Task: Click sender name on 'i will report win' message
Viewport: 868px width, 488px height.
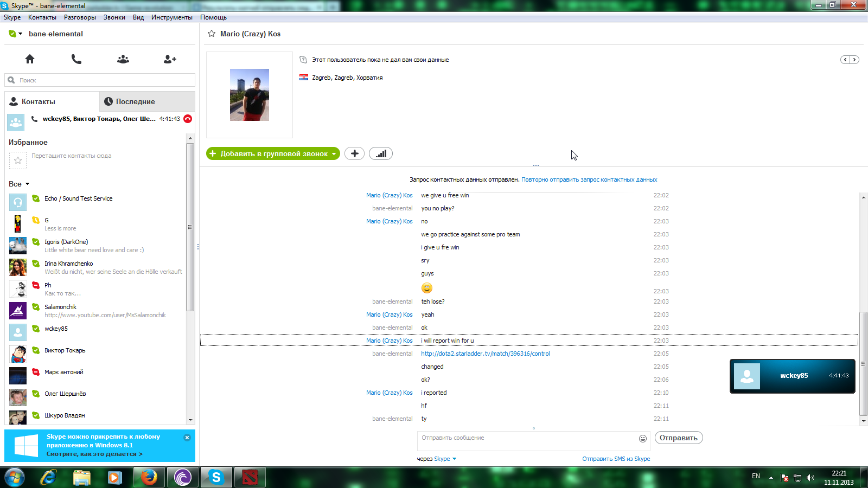Action: (x=390, y=341)
